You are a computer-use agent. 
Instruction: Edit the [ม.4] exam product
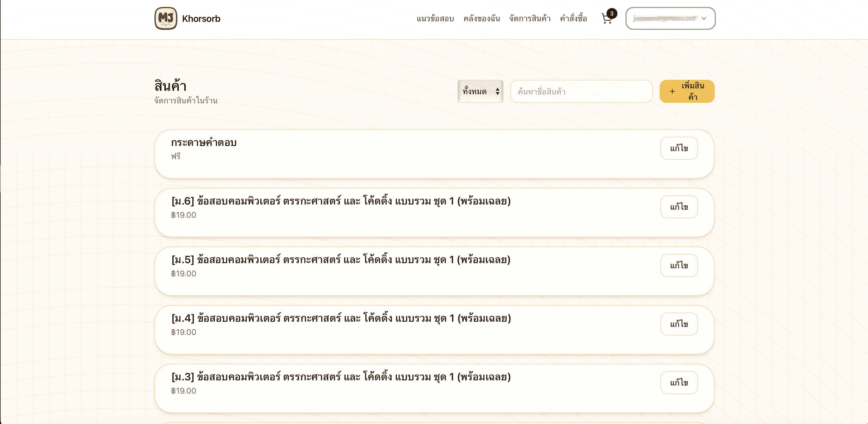pyautogui.click(x=679, y=324)
